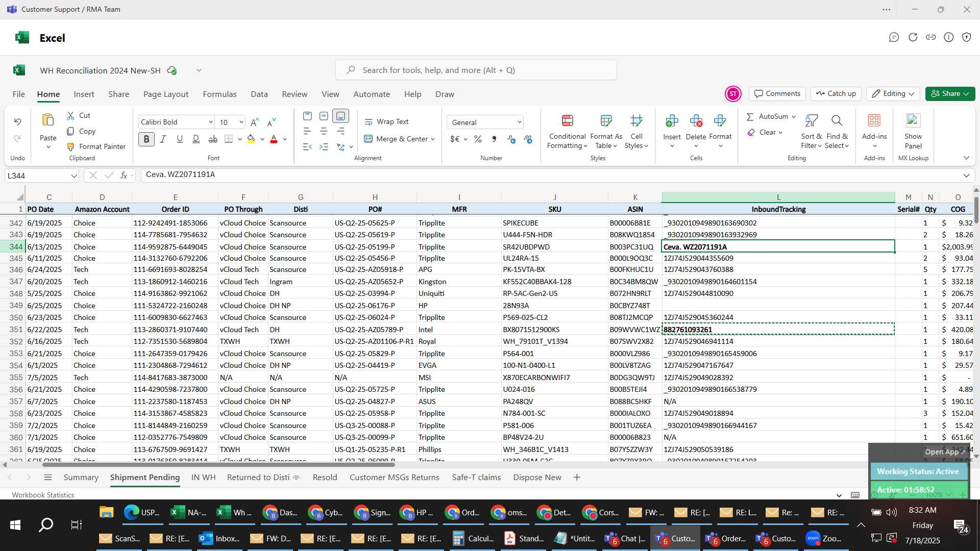Open the Editing mode dropdown
The height and width of the screenshot is (551, 980).
893,94
